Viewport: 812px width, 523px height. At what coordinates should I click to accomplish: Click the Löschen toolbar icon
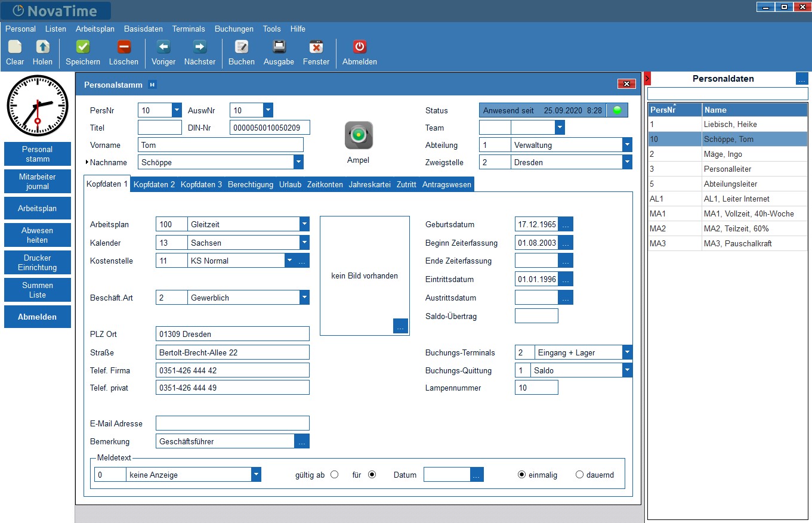pyautogui.click(x=124, y=47)
